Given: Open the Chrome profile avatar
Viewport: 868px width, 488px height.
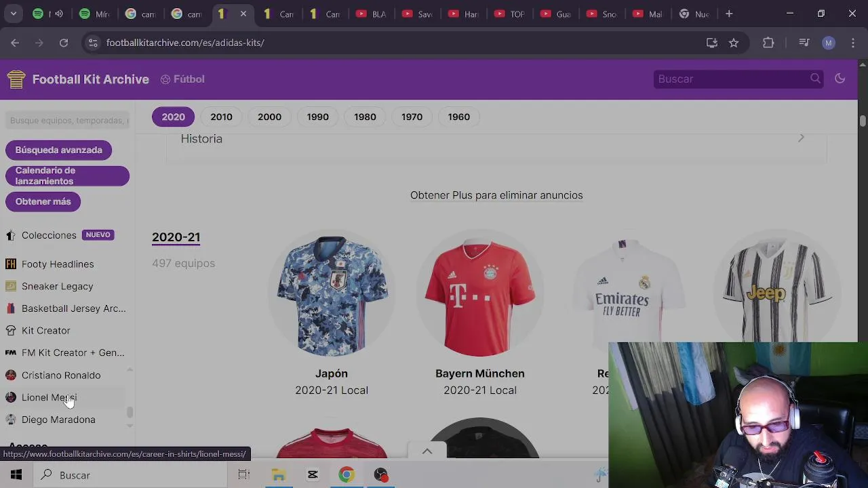Looking at the screenshot, I should (828, 43).
